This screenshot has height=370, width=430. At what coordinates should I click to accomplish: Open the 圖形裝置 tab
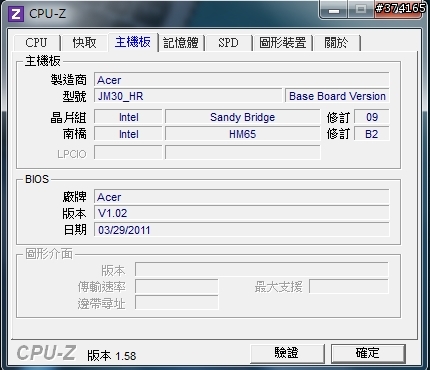pyautogui.click(x=283, y=43)
